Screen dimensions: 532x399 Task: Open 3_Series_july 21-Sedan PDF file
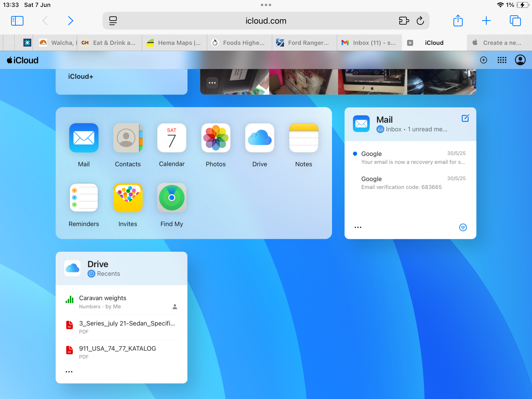tap(121, 327)
